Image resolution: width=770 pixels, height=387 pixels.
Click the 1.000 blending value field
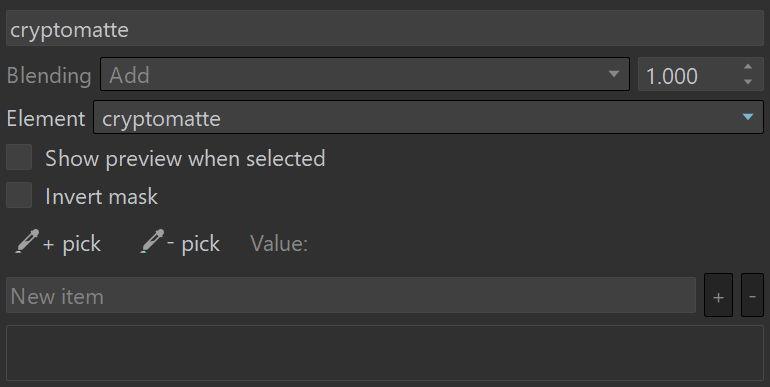tap(689, 74)
